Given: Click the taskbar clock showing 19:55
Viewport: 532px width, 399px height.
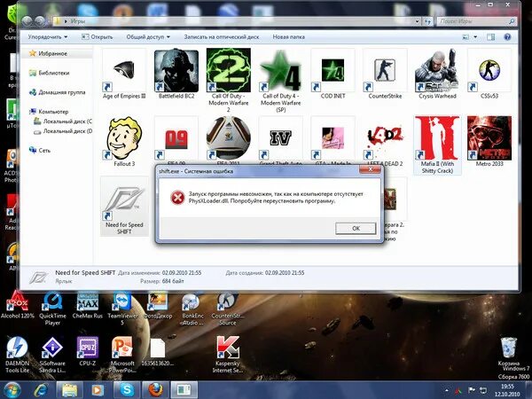Looking at the screenshot, I should (x=507, y=390).
